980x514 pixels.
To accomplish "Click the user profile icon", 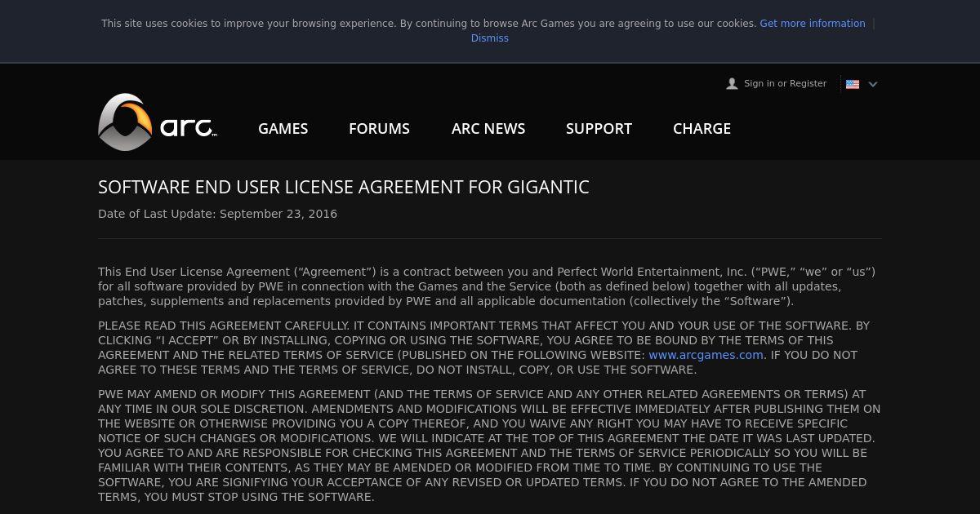I will (x=732, y=84).
